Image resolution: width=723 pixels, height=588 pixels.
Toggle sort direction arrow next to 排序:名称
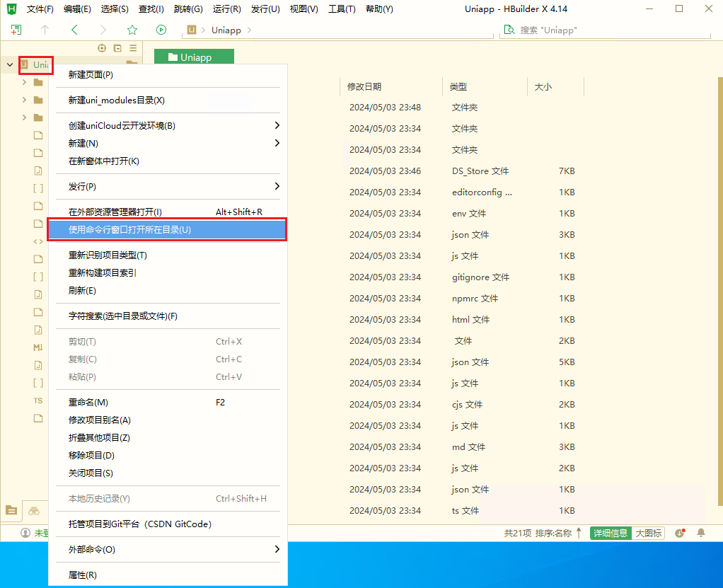coord(579,533)
